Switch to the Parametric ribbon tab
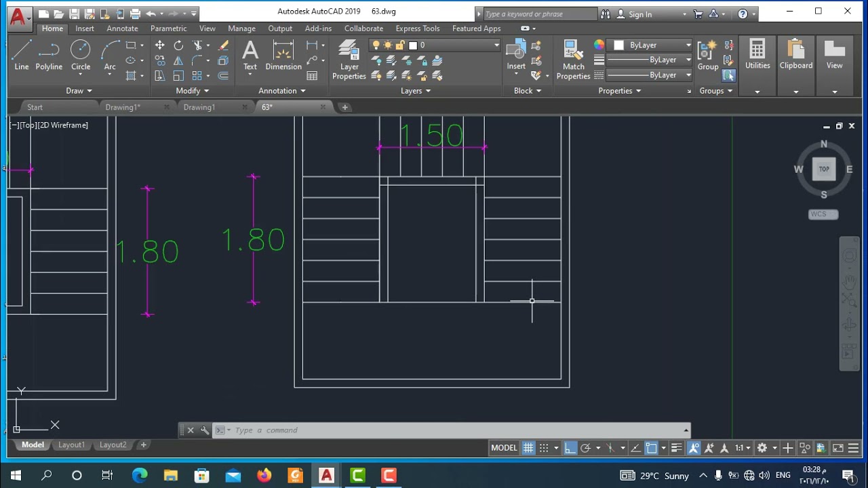 pyautogui.click(x=168, y=28)
